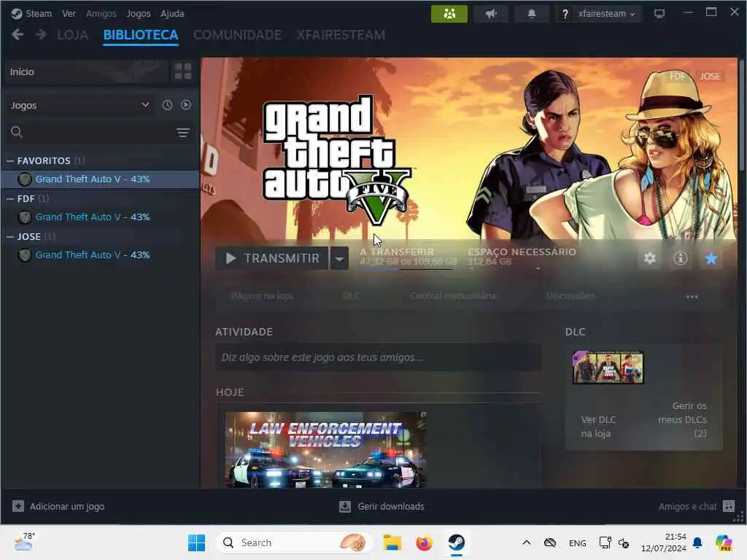Click the activity status text field
Viewport: 747px width, 560px height.
click(x=379, y=357)
